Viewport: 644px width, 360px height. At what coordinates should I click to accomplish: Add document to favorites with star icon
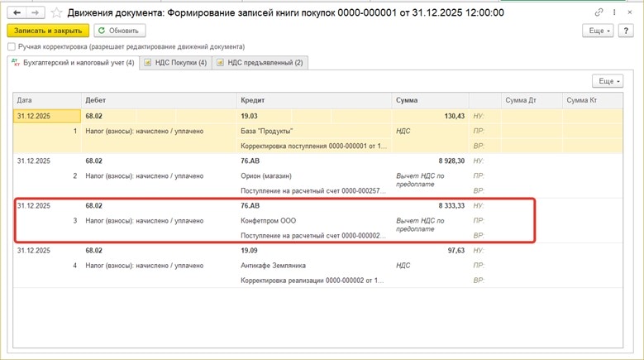57,12
